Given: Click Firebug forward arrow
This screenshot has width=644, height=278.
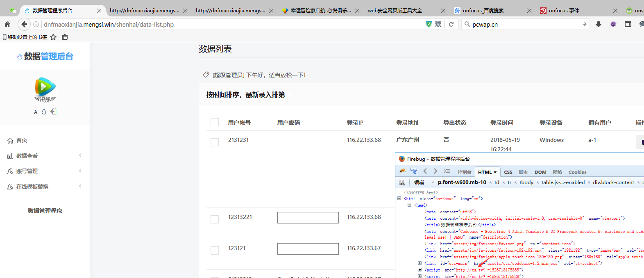Looking at the screenshot, I should click(435, 171).
